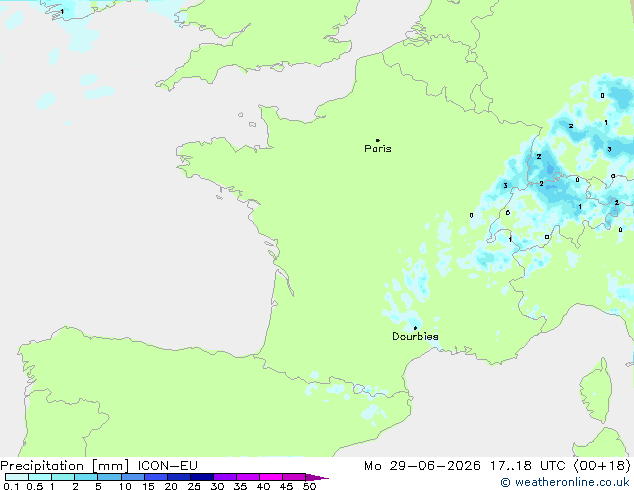Pick the 15–20 mm legend swatch
The height and width of the screenshot is (490, 634).
pyautogui.click(x=156, y=477)
